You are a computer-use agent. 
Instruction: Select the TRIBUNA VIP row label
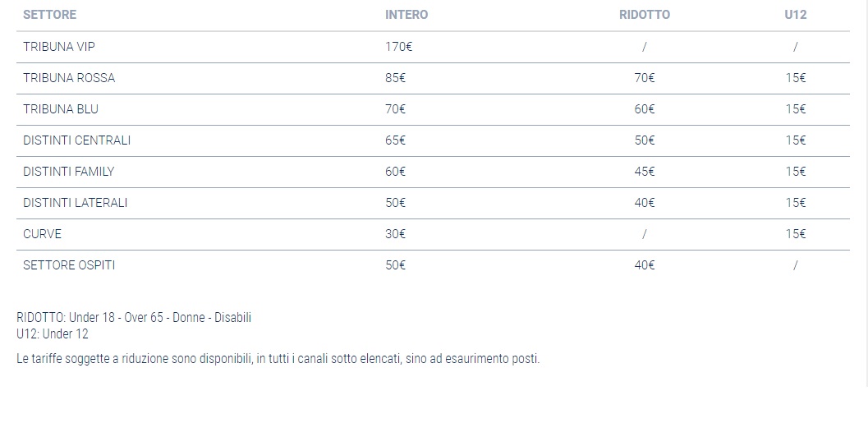[59, 47]
